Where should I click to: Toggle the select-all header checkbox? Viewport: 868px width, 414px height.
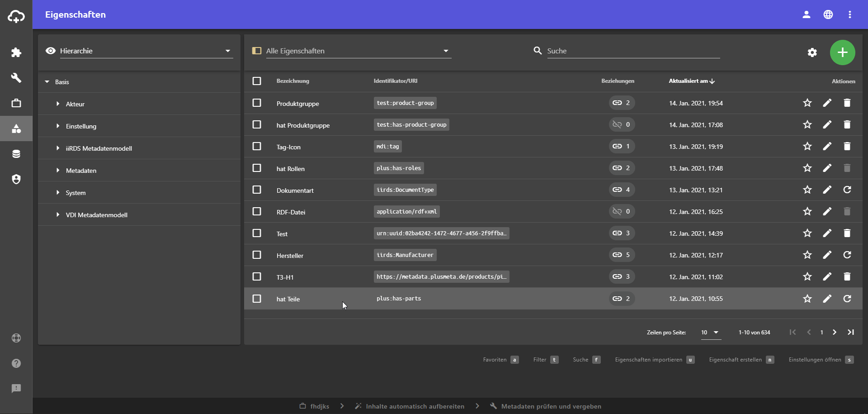pyautogui.click(x=257, y=81)
